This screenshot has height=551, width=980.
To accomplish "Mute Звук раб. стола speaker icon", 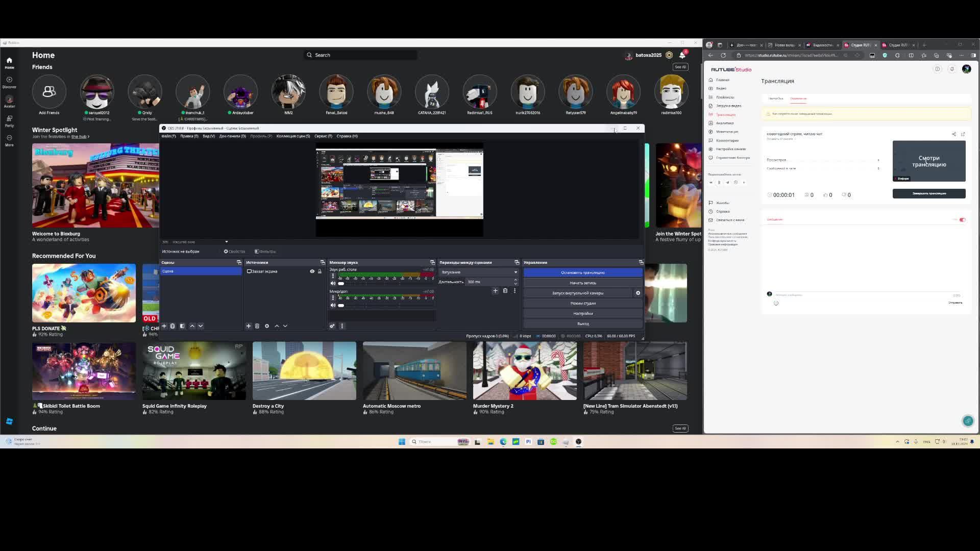I will click(333, 284).
